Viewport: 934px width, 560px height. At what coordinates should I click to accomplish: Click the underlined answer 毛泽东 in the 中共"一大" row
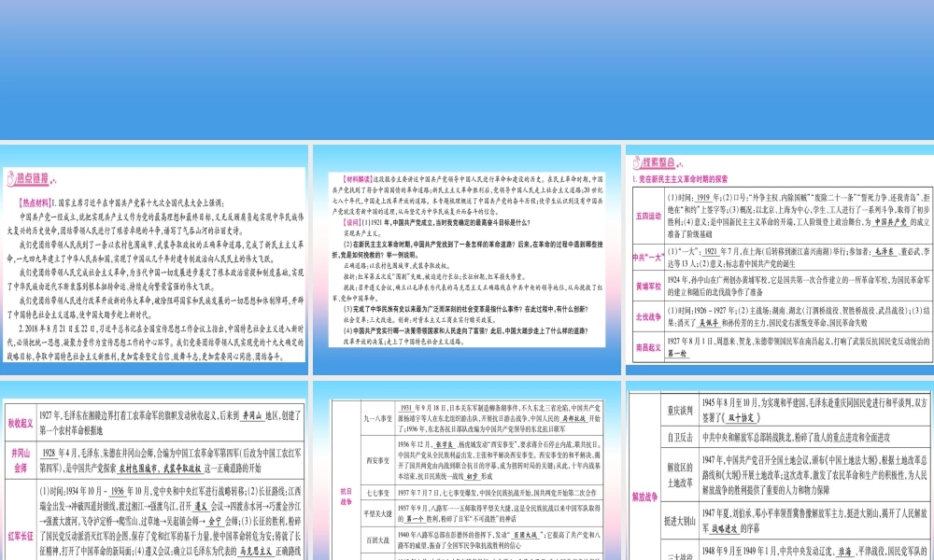click(884, 252)
